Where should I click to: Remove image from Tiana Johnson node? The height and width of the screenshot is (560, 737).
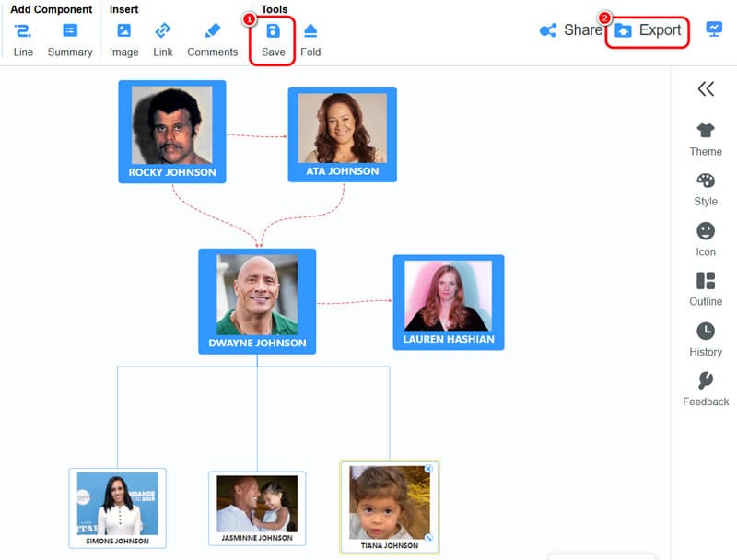click(x=428, y=469)
